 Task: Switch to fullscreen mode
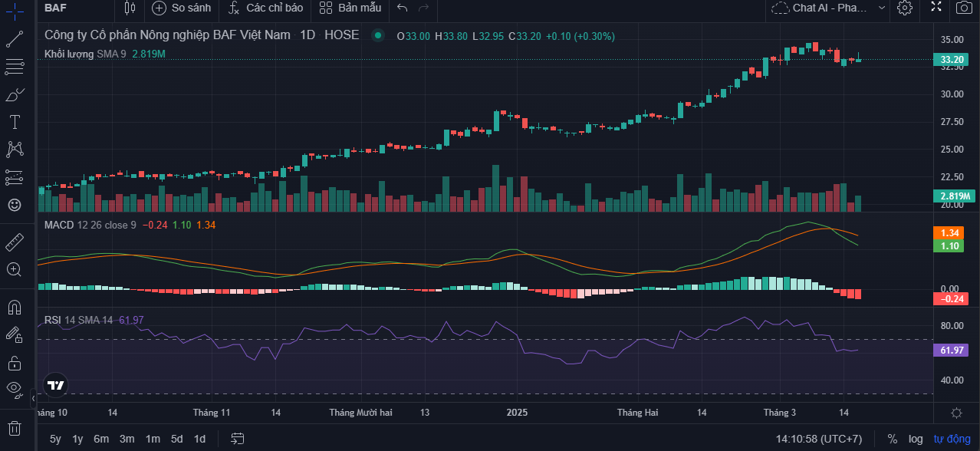click(x=936, y=7)
